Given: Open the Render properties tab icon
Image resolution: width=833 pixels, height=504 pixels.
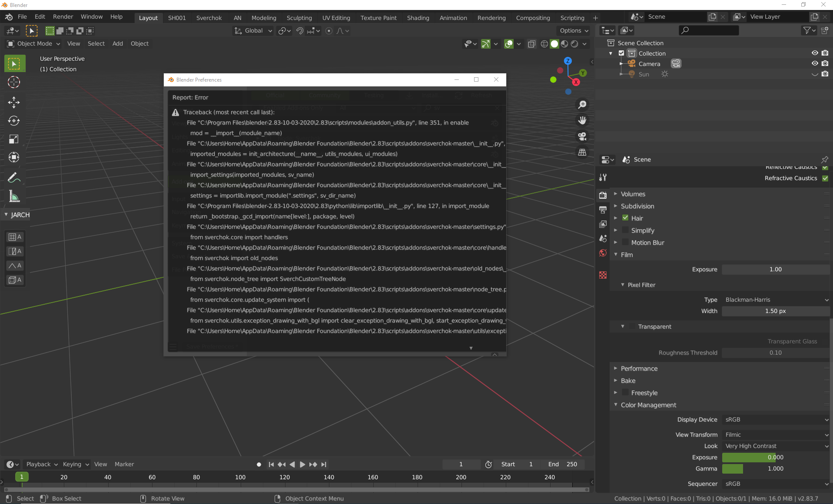Looking at the screenshot, I should [603, 195].
